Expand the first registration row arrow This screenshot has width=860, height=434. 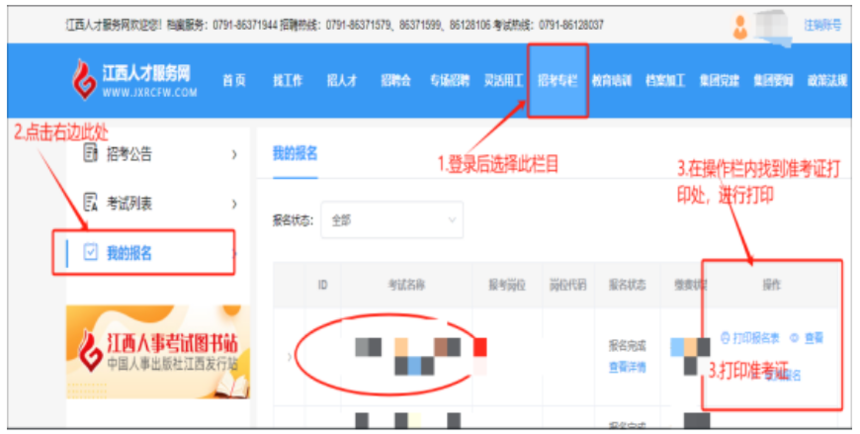pyautogui.click(x=290, y=357)
